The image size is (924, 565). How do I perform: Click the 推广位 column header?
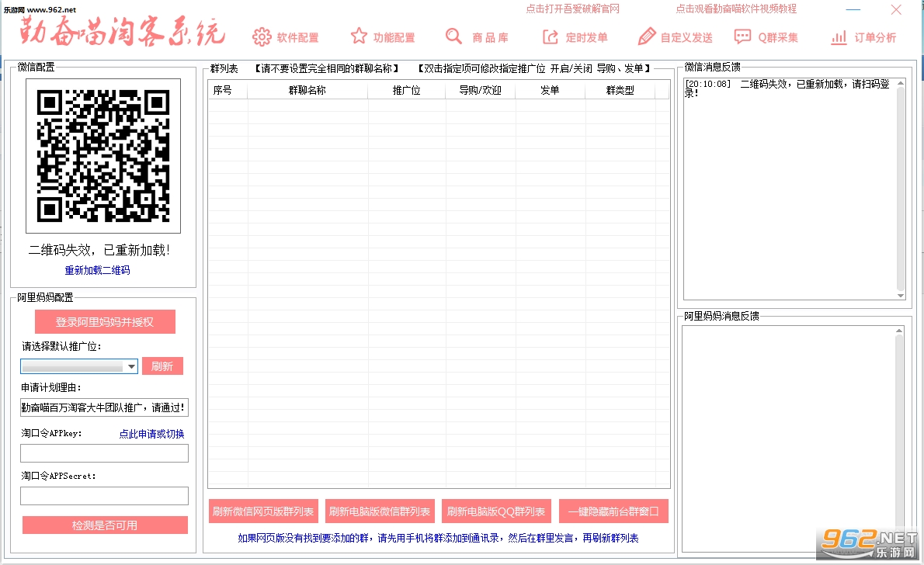click(x=407, y=90)
